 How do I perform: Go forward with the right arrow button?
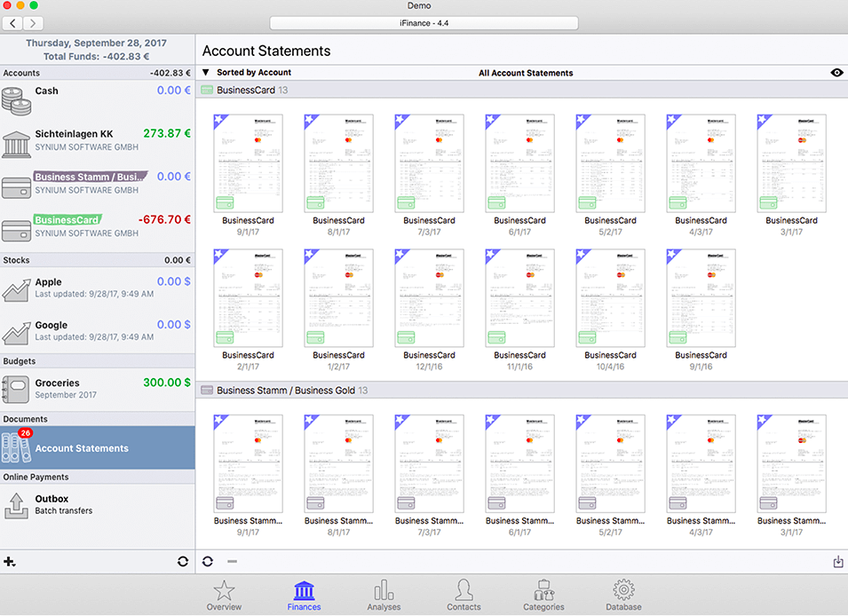coord(33,23)
